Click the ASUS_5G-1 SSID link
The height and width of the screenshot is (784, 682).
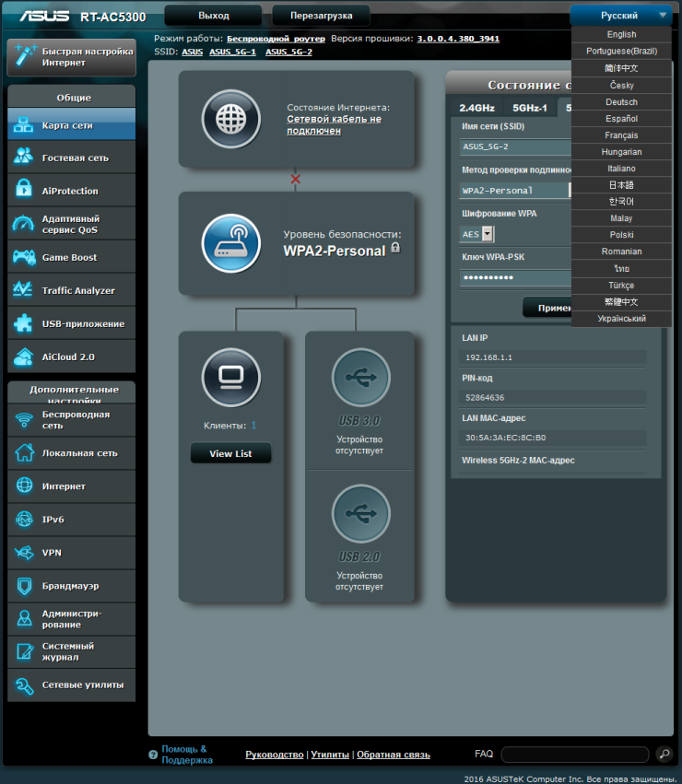click(x=232, y=52)
